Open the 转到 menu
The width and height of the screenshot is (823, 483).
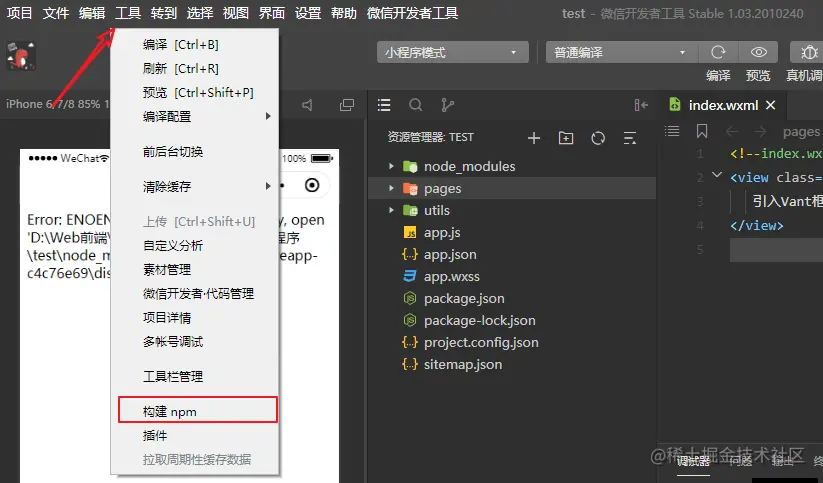tap(164, 13)
